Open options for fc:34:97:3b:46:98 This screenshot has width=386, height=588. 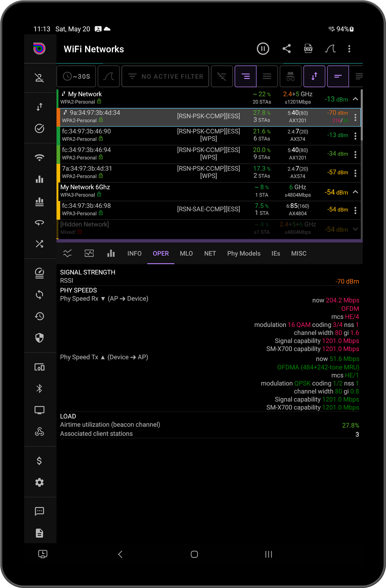tap(355, 210)
